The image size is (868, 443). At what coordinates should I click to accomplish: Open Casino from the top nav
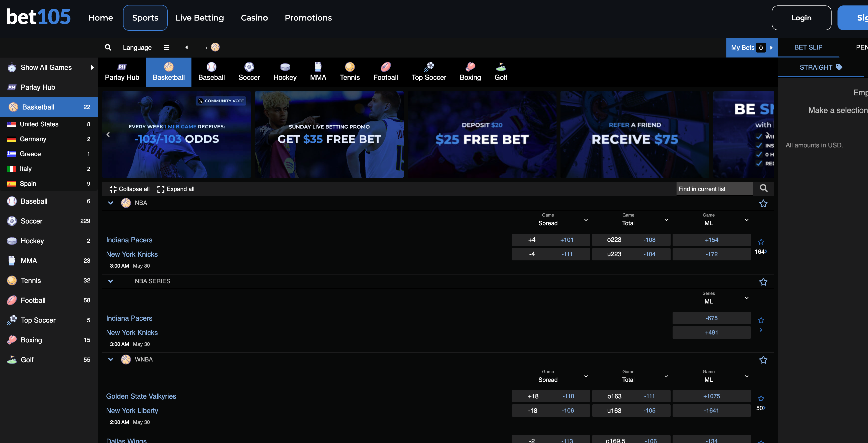click(254, 18)
